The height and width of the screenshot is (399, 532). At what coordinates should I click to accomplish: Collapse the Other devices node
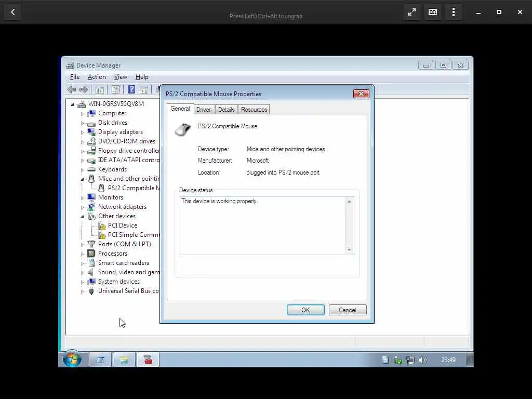(82, 217)
